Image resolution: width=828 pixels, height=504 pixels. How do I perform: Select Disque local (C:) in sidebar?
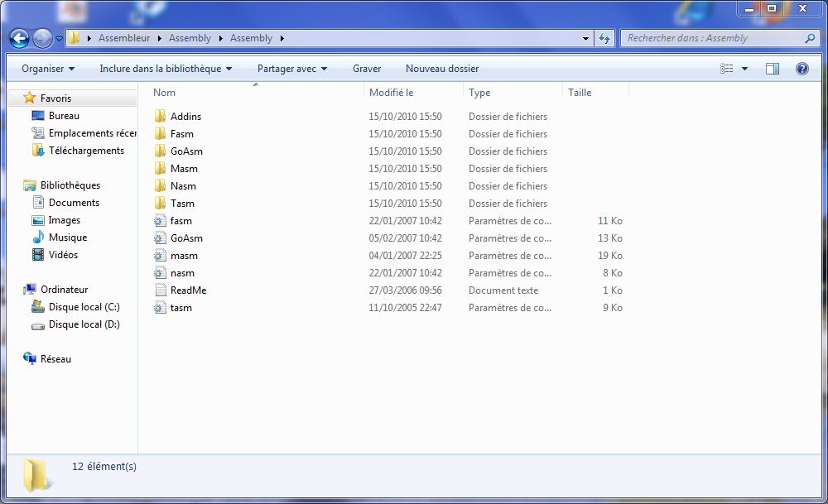tap(84, 307)
